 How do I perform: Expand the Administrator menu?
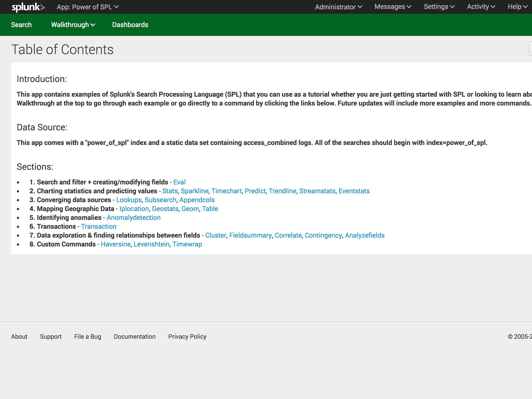point(339,7)
